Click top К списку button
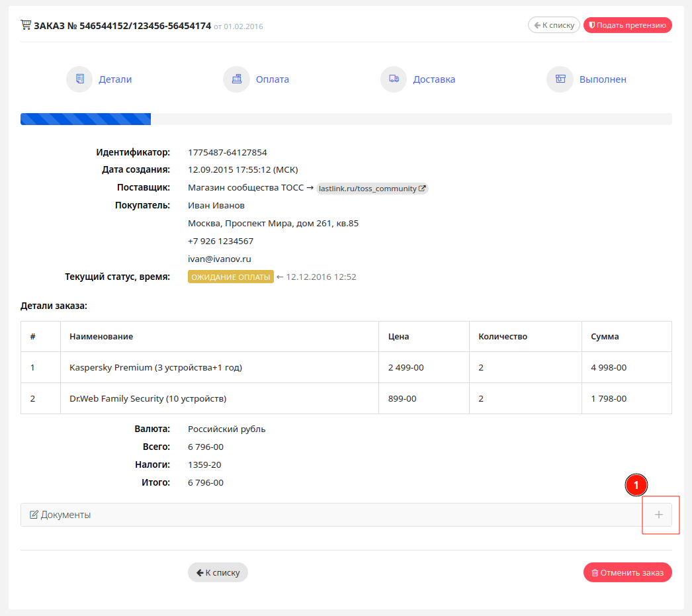 (554, 25)
